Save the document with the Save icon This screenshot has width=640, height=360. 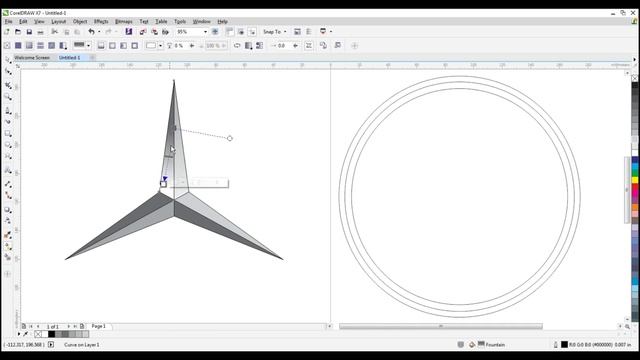coord(29,31)
